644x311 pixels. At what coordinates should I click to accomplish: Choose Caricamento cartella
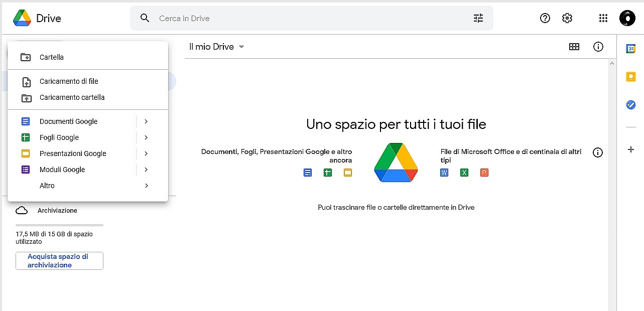point(88,97)
